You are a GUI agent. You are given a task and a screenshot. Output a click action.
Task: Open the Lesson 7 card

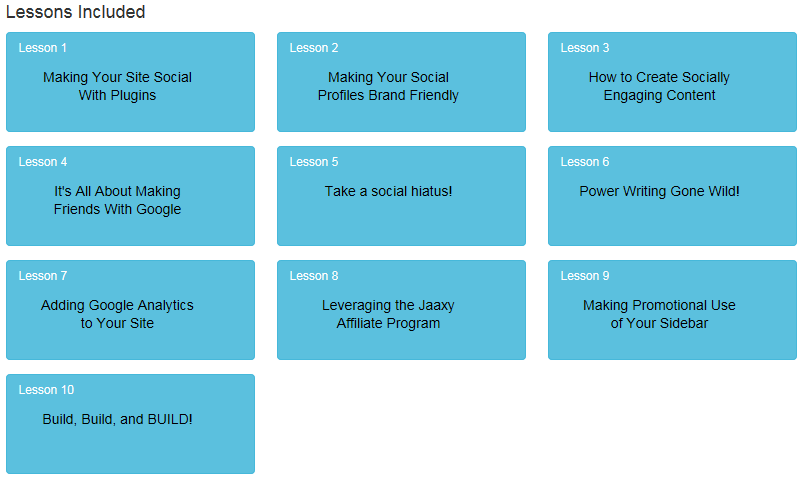tap(130, 310)
